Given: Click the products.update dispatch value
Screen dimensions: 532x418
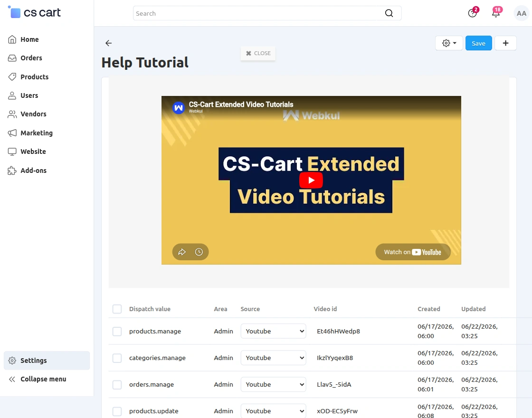Looking at the screenshot, I should [154, 411].
